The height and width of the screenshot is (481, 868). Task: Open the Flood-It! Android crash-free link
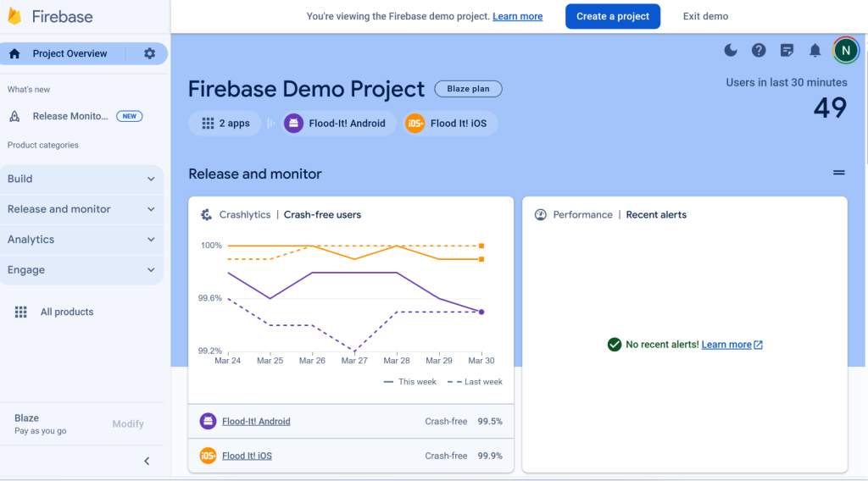point(256,421)
